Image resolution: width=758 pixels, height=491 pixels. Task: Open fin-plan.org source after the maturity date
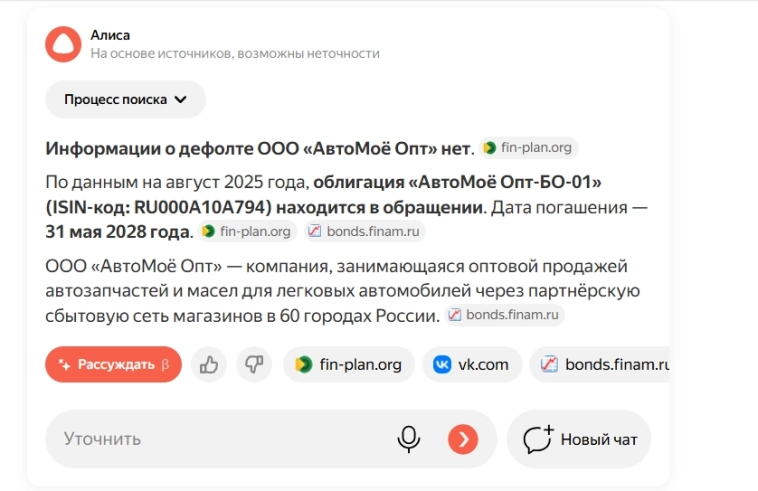247,231
